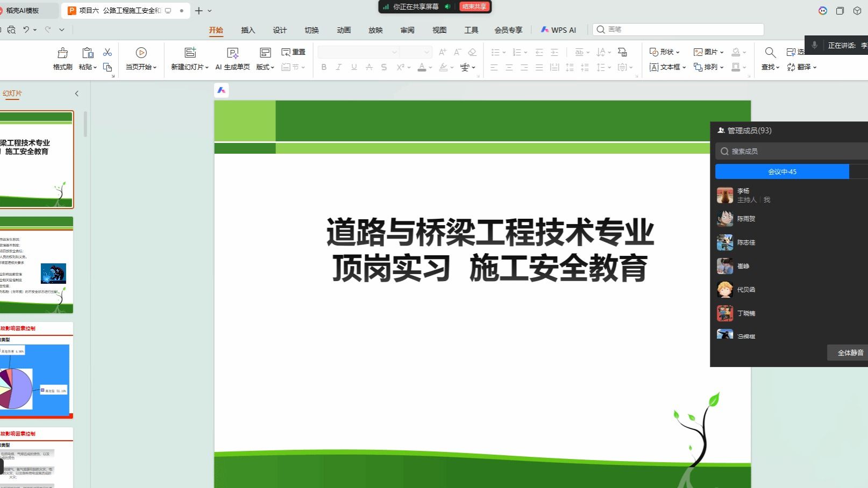Click Mute All (全体静音) button
Screen dimensions: 868x488
(850, 353)
